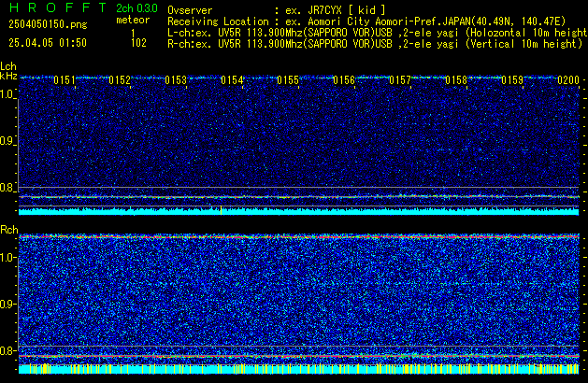This screenshot has height=383, width=588.
Task: Click the L-ch UV5R antenna description line
Action: (378, 33)
